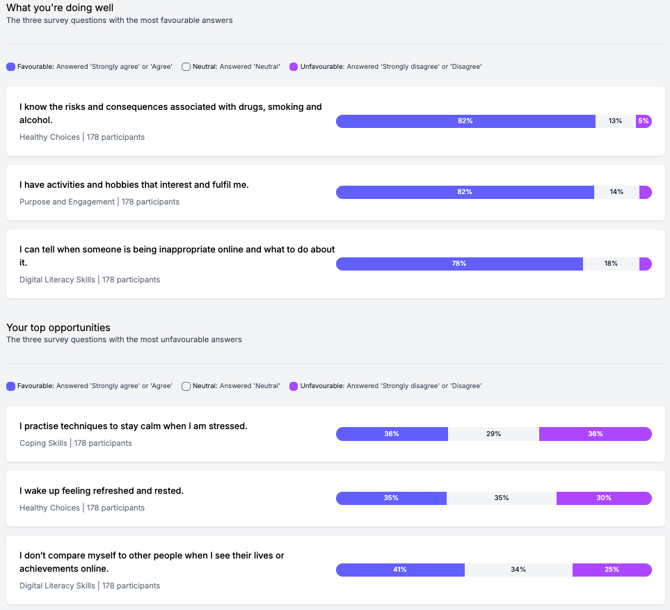Viewport: 670px width, 610px height.
Task: Open 'I practise techniques to stay calm' question
Action: [133, 426]
